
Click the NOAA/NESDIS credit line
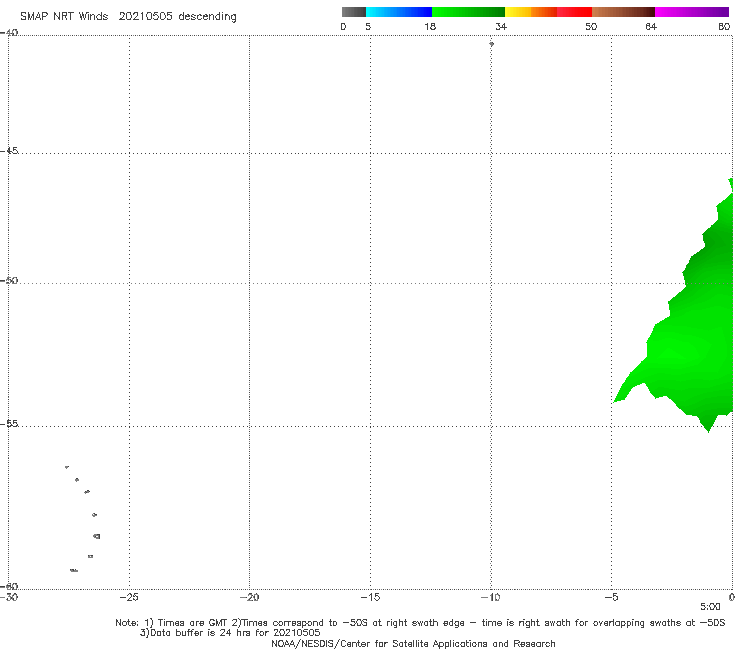coord(413,643)
